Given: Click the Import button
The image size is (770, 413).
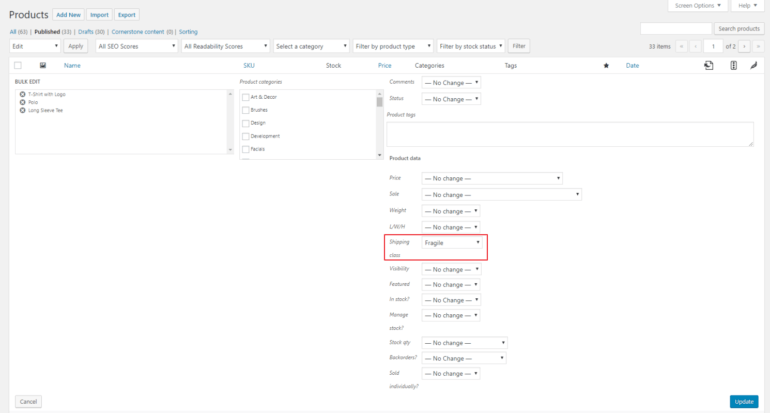Looking at the screenshot, I should click(99, 15).
